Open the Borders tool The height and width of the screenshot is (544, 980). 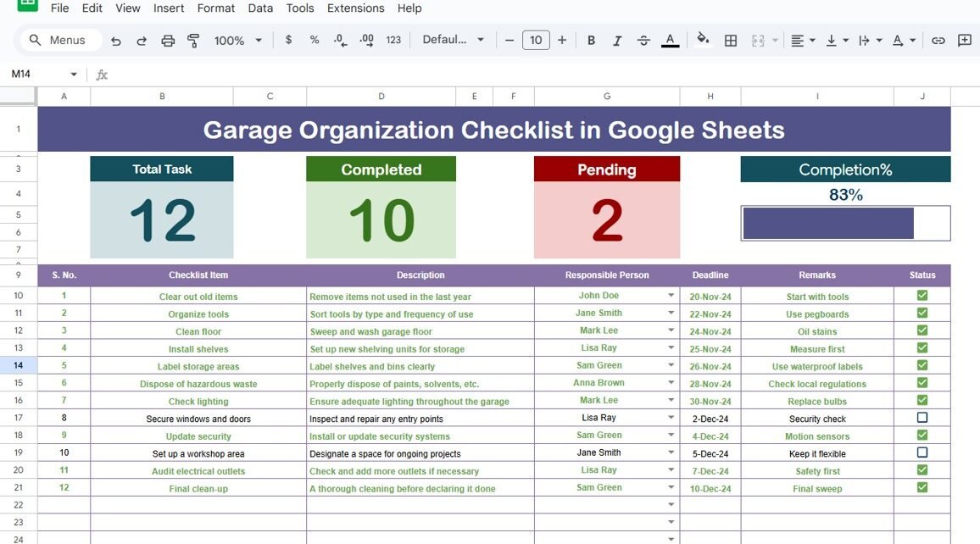(x=730, y=41)
